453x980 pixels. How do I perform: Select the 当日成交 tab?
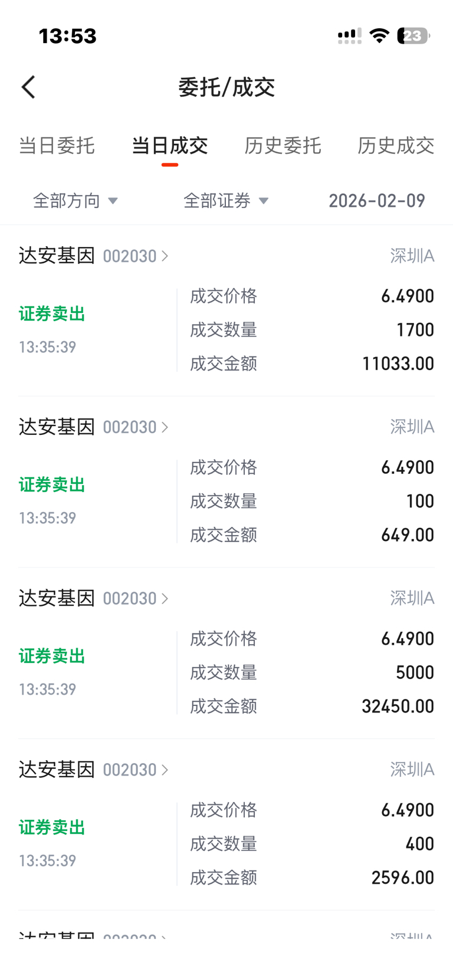coord(169,146)
